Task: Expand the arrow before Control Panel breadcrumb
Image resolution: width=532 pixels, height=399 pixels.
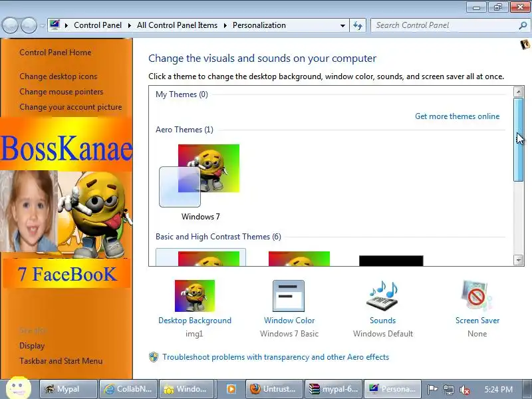Action: coord(66,25)
